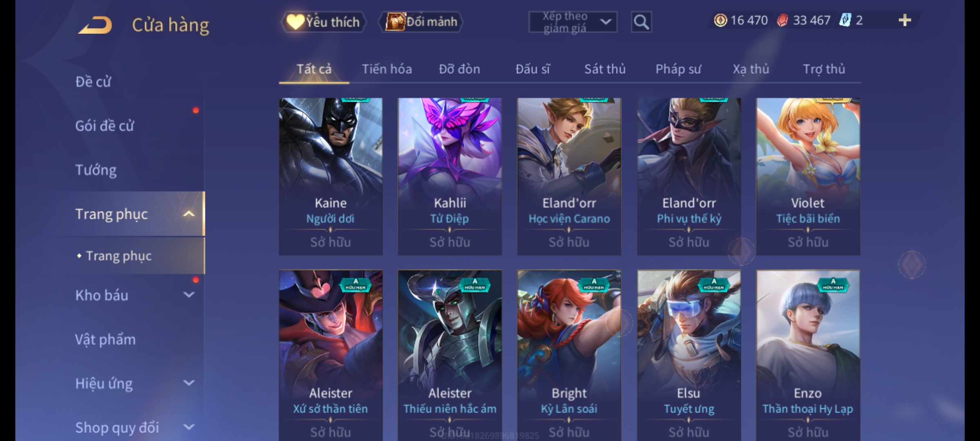Click the red ruby currency icon
The image size is (980, 441).
click(782, 20)
